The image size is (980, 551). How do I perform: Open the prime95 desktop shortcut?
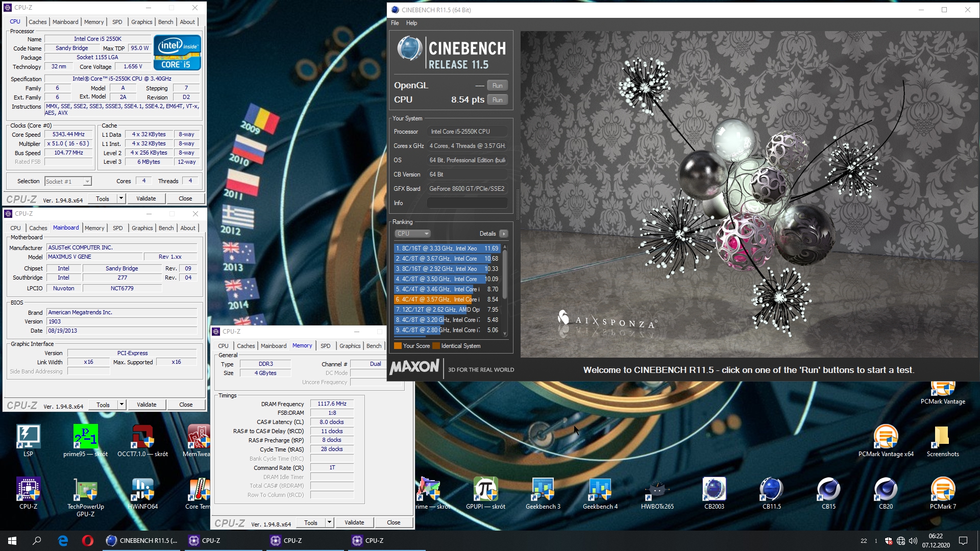coord(85,441)
